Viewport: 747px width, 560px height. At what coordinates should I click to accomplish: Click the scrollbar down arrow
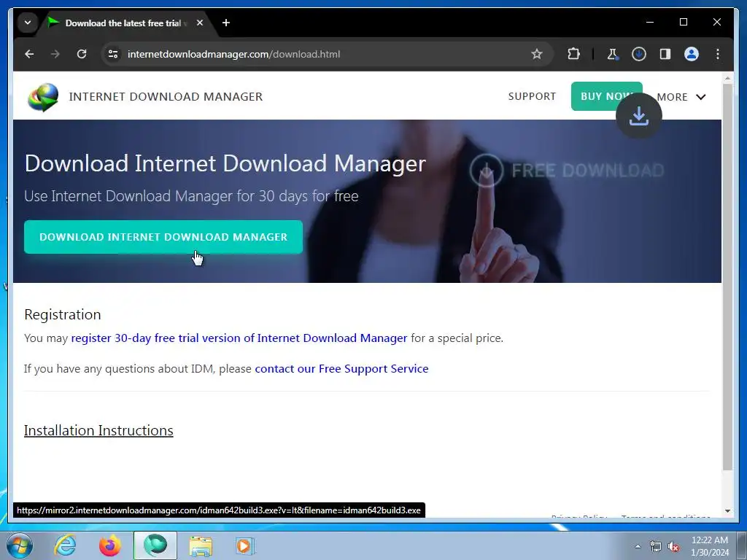(727, 511)
